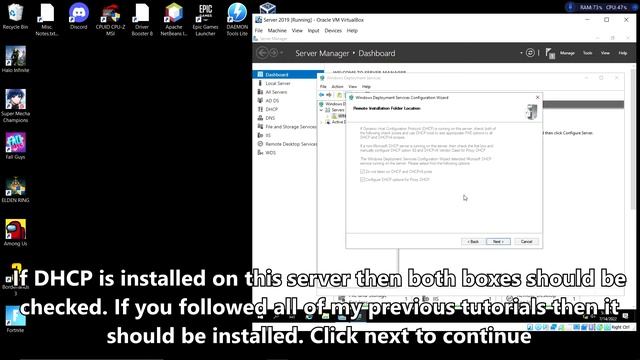
Task: Open the Misc Notes.txt desktop file
Action: [47, 19]
